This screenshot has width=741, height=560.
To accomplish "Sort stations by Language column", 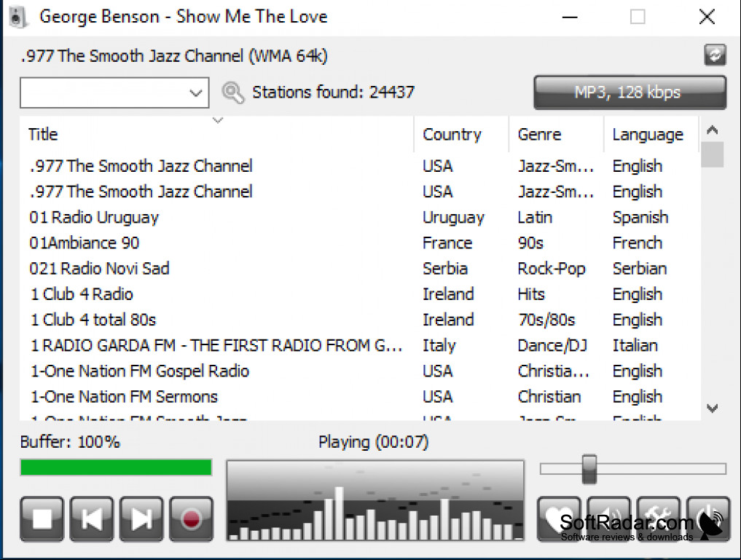I will [651, 134].
